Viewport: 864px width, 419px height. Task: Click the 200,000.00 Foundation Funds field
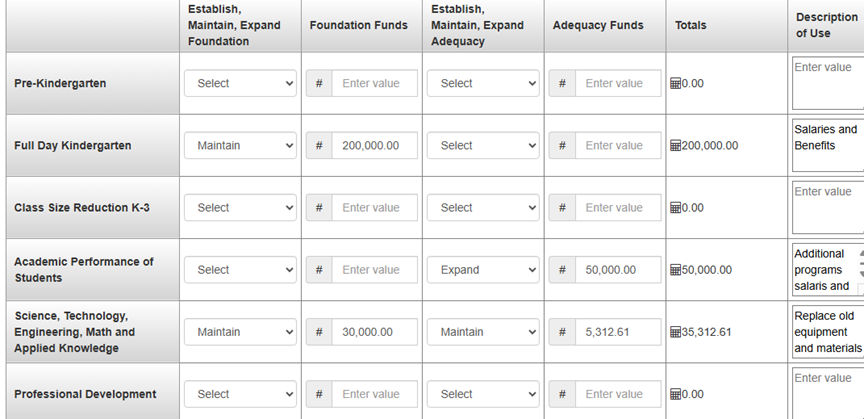(x=374, y=146)
